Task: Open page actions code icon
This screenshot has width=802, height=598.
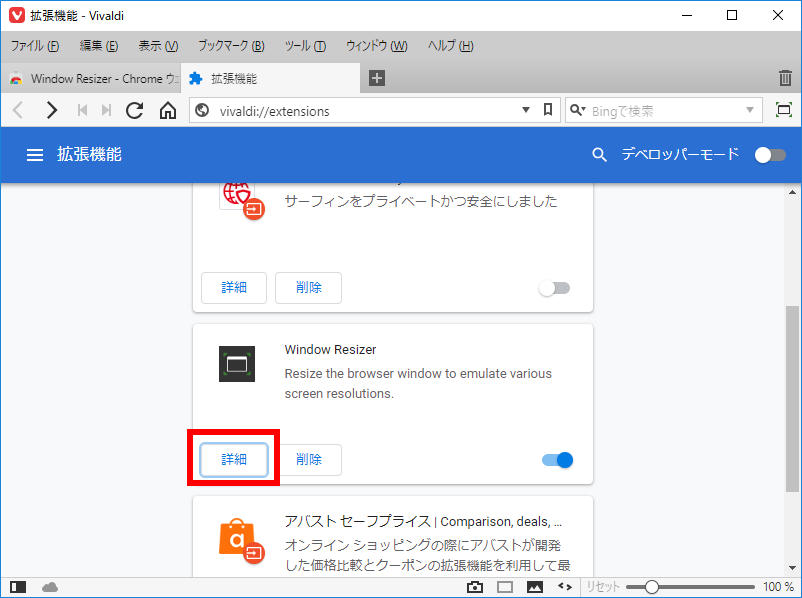Action: point(565,587)
